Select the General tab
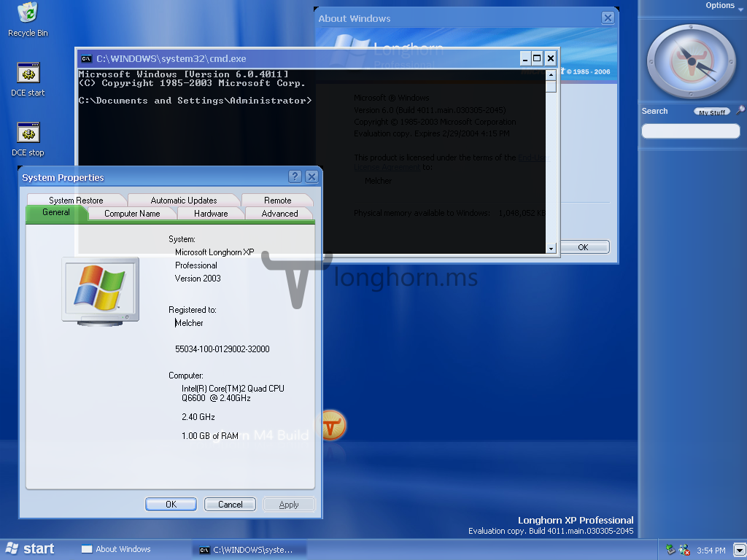The height and width of the screenshot is (560, 747). pyautogui.click(x=56, y=212)
